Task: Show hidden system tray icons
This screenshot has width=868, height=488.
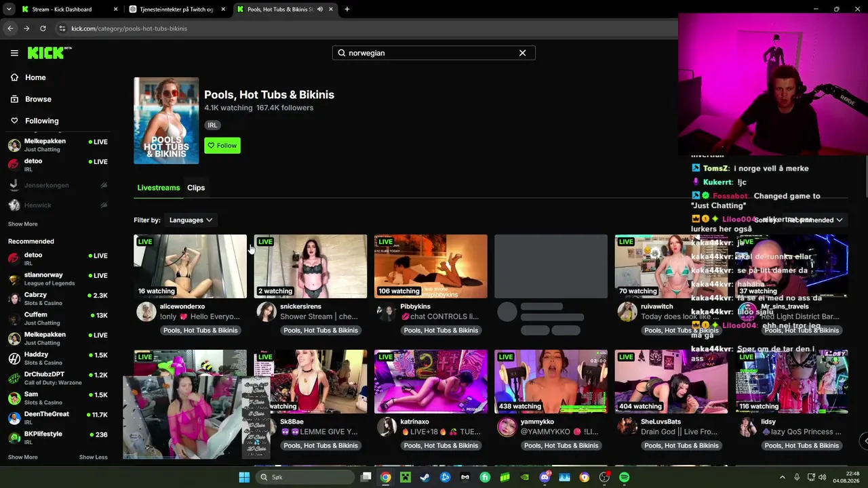Action: tap(782, 477)
